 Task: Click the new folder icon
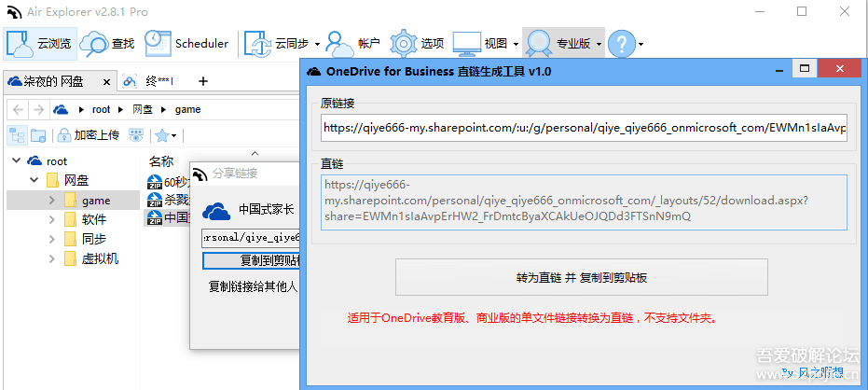(38, 135)
